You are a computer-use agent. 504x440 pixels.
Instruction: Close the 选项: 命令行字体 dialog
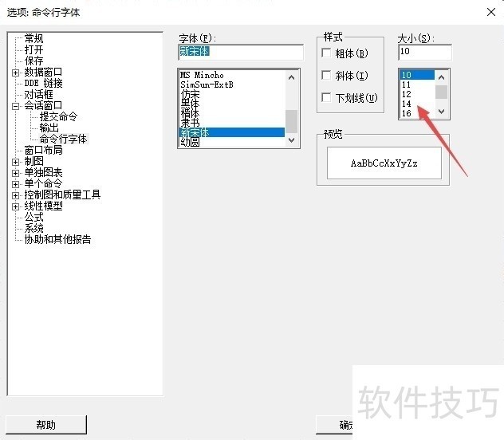tap(490, 12)
